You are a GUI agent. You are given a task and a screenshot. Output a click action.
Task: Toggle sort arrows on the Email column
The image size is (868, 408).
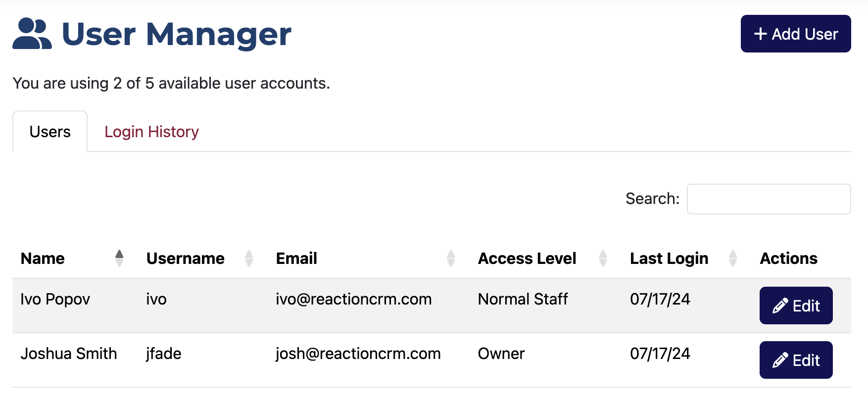[451, 258]
